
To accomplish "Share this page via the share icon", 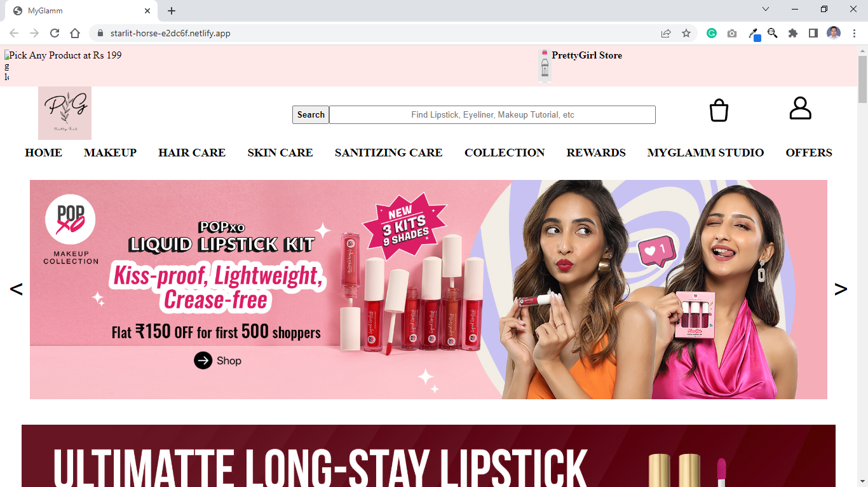I will tap(666, 33).
